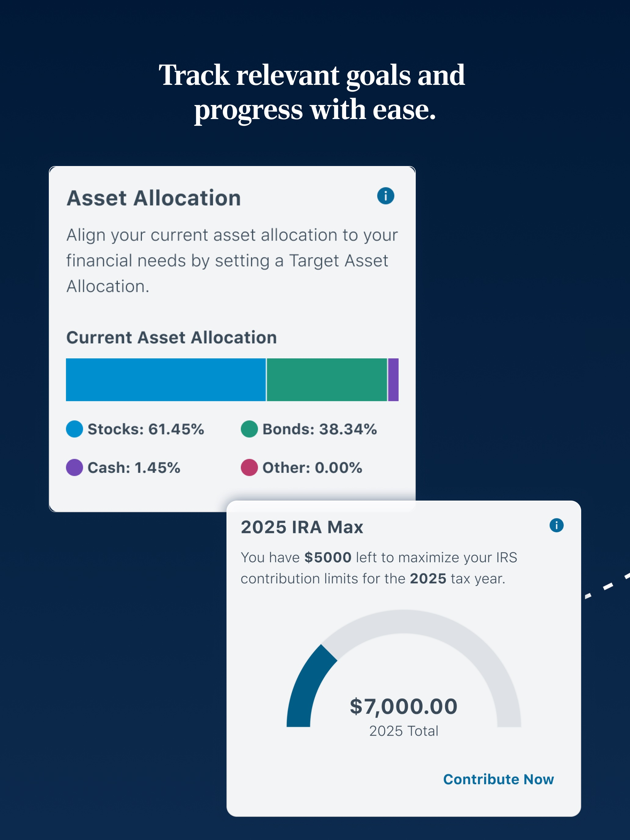The image size is (630, 840).
Task: Click the green Bonds bar segment
Action: [x=327, y=380]
